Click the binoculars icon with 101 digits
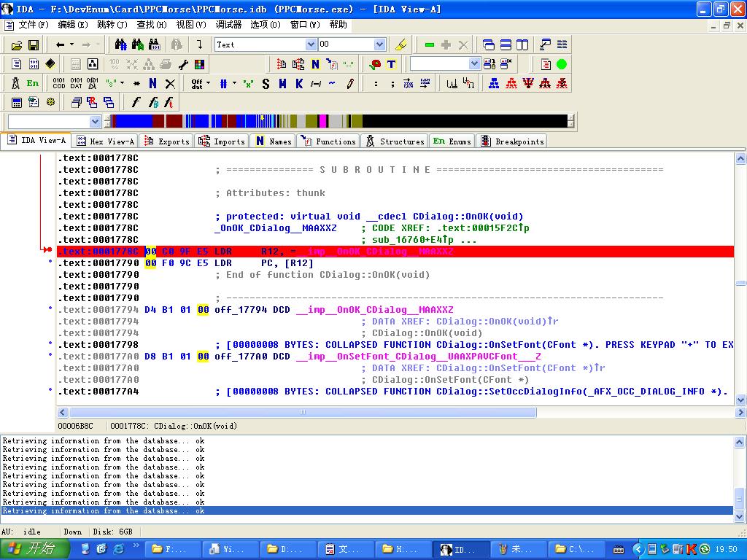 (155, 44)
